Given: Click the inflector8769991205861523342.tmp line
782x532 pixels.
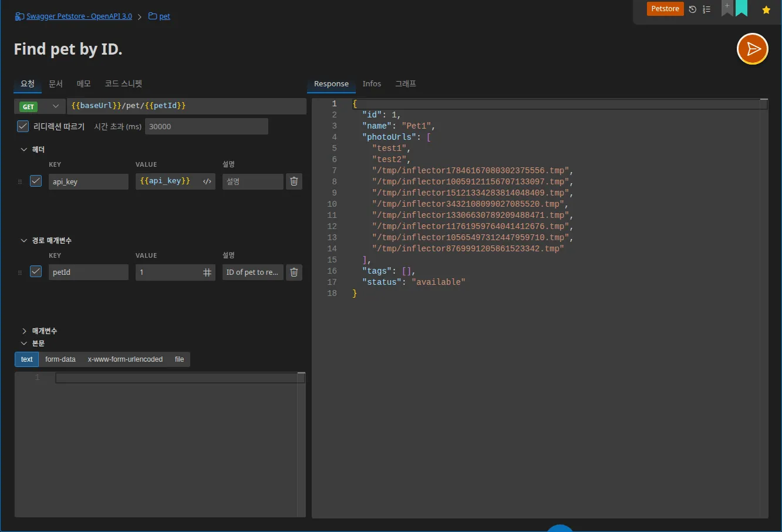Looking at the screenshot, I should [x=468, y=249].
